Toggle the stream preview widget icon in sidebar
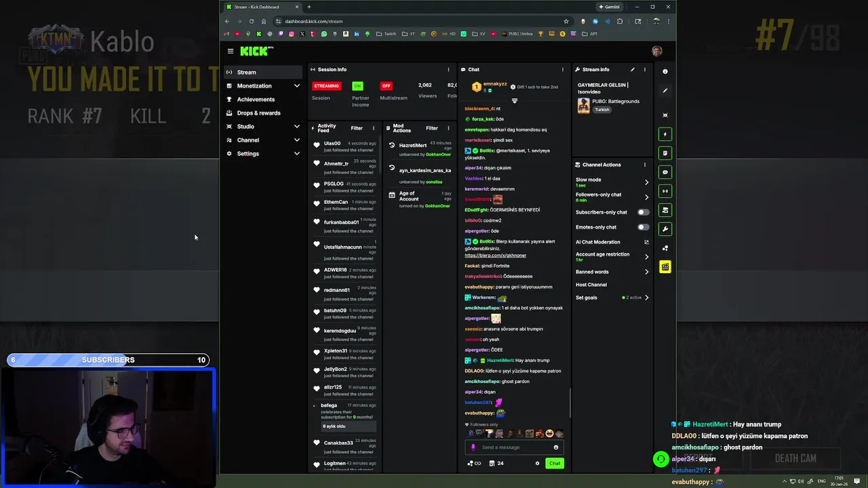 (665, 210)
